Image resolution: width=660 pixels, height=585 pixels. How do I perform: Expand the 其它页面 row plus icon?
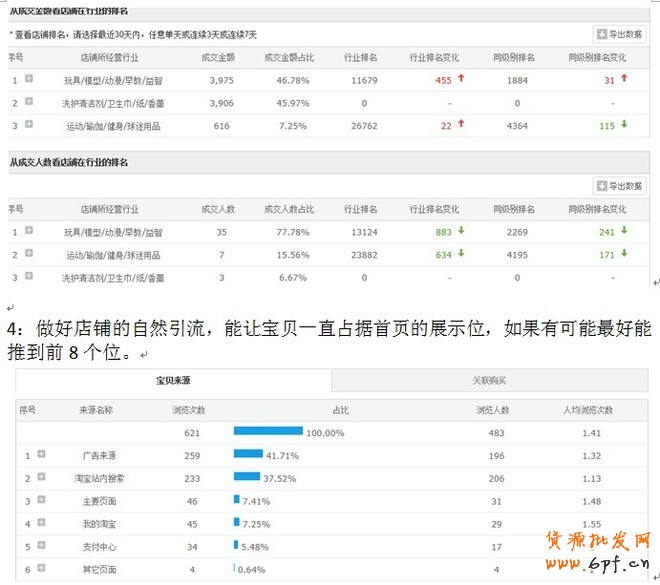[x=42, y=568]
